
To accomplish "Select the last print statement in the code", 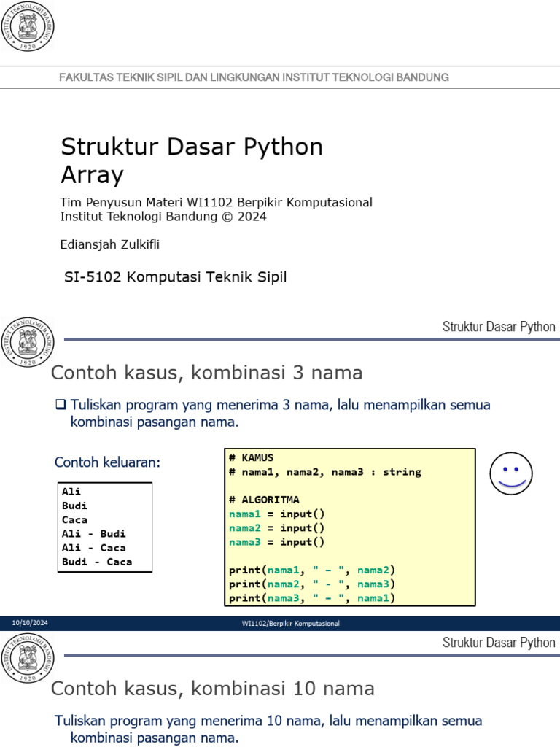I will [311, 598].
